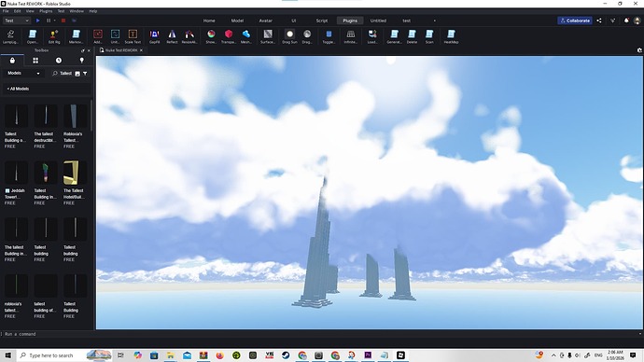
Task: Switch to the Script ribbon tab
Action: tap(322, 21)
